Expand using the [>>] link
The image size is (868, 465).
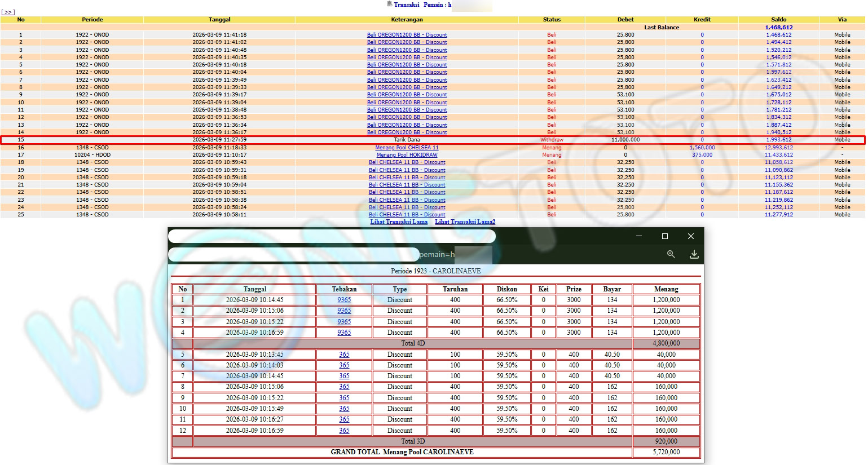(x=8, y=12)
